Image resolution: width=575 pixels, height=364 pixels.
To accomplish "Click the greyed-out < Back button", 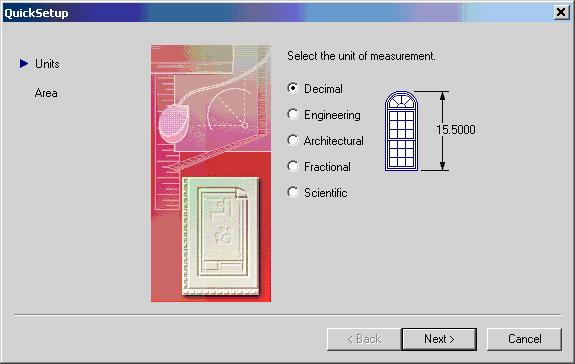I will (x=364, y=339).
